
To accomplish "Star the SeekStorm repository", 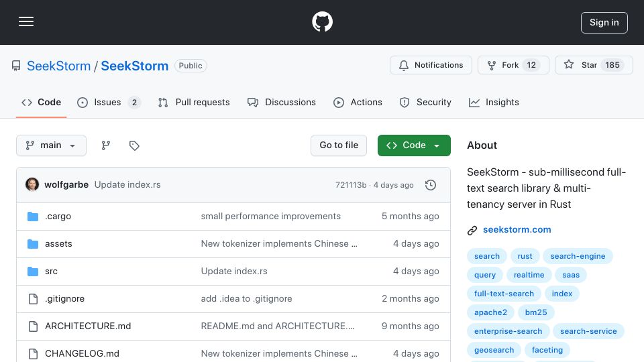I will coord(594,65).
